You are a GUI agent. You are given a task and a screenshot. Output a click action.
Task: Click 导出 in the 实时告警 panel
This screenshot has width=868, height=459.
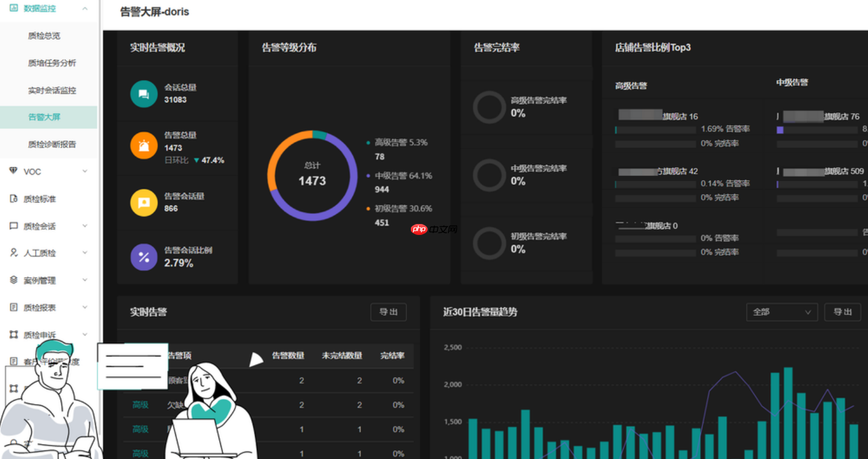388,312
